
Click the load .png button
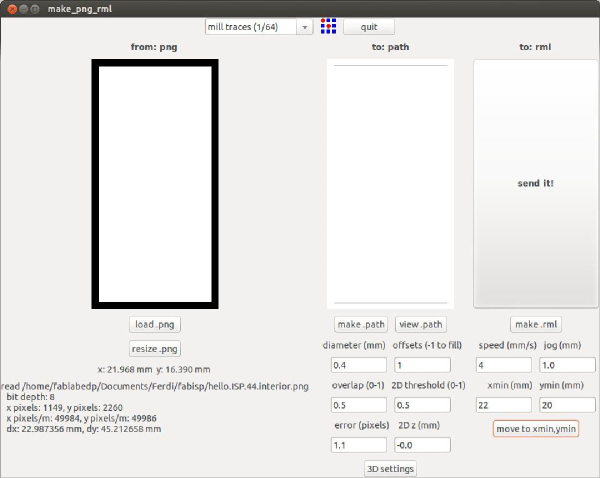(x=155, y=325)
